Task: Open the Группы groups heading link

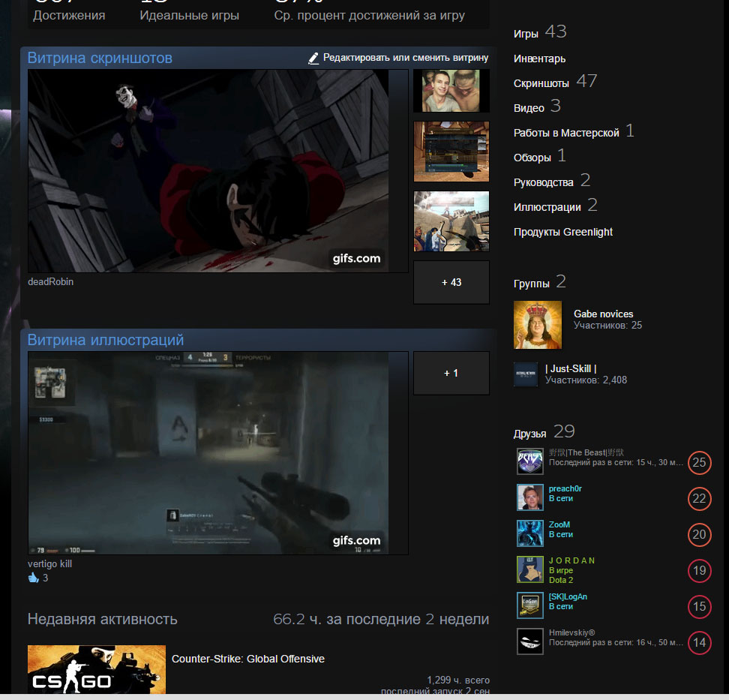Action: coord(532,284)
